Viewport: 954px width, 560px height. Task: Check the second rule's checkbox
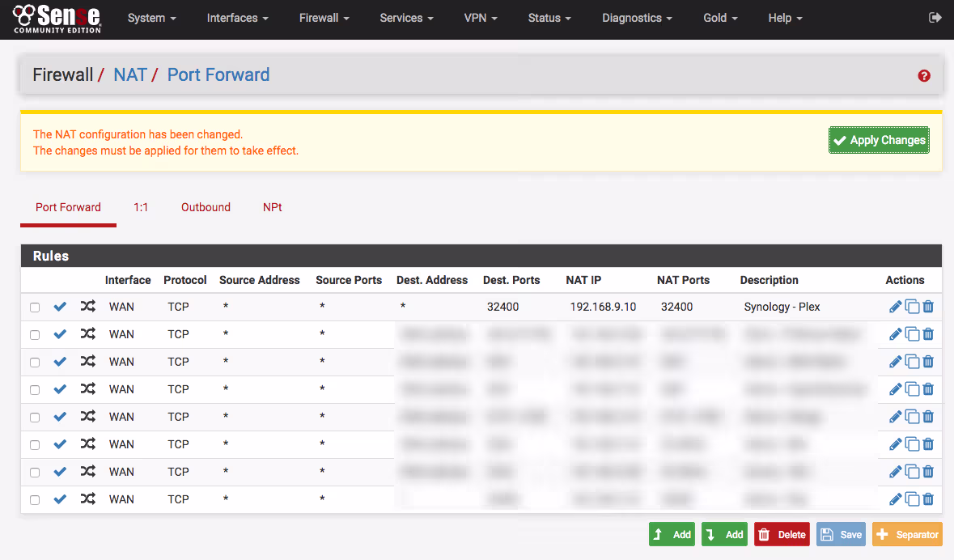tap(35, 335)
